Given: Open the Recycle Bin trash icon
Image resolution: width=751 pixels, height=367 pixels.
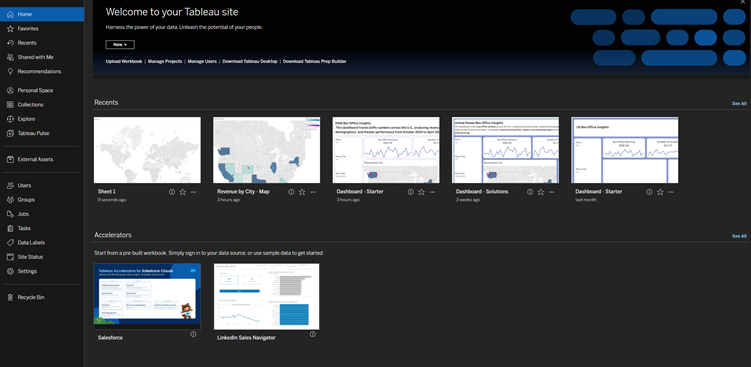Looking at the screenshot, I should pyautogui.click(x=10, y=298).
